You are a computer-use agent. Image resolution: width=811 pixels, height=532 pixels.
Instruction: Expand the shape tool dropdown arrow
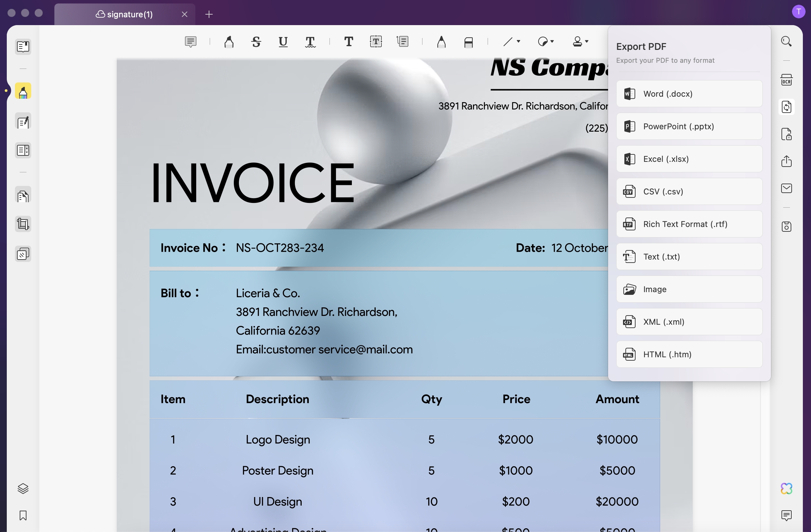click(552, 42)
